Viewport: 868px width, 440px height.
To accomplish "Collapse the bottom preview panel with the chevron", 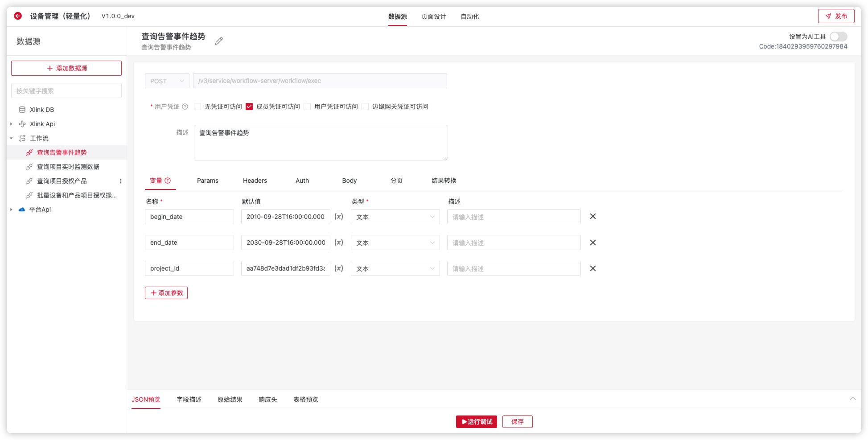I will (x=853, y=399).
